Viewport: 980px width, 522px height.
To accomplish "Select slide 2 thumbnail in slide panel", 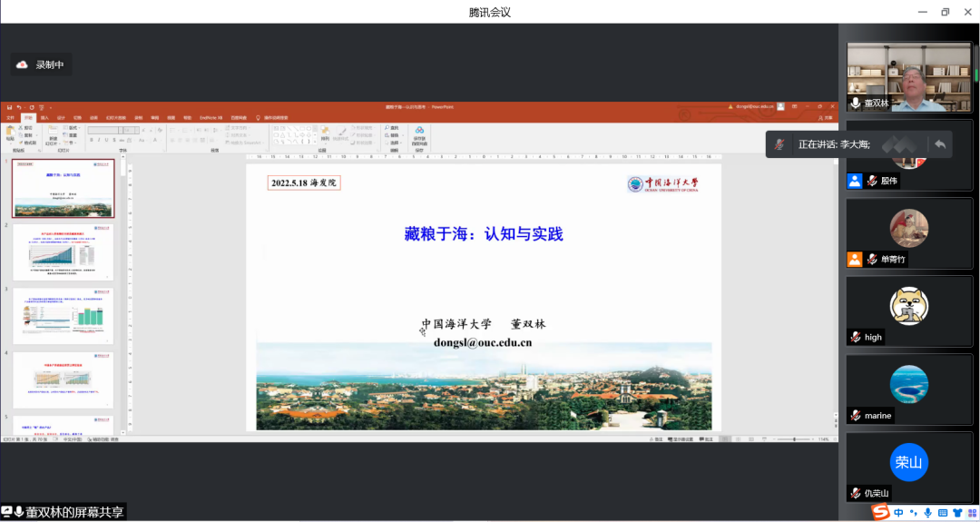I will [64, 251].
